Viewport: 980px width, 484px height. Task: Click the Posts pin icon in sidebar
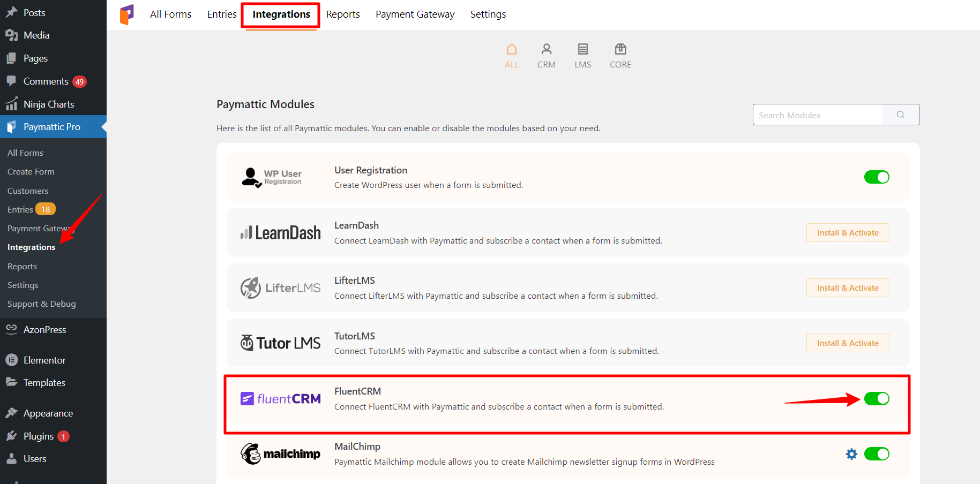point(11,12)
